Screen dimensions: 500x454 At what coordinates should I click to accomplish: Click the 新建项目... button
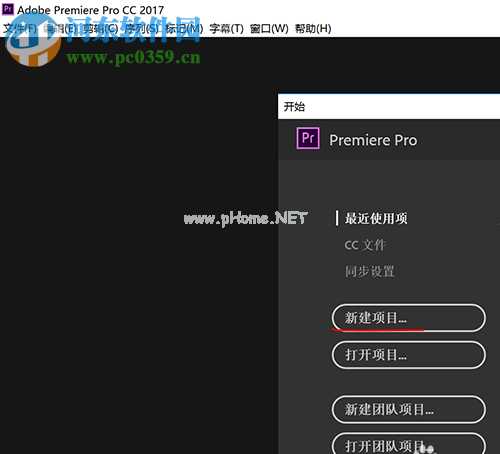tap(409, 318)
